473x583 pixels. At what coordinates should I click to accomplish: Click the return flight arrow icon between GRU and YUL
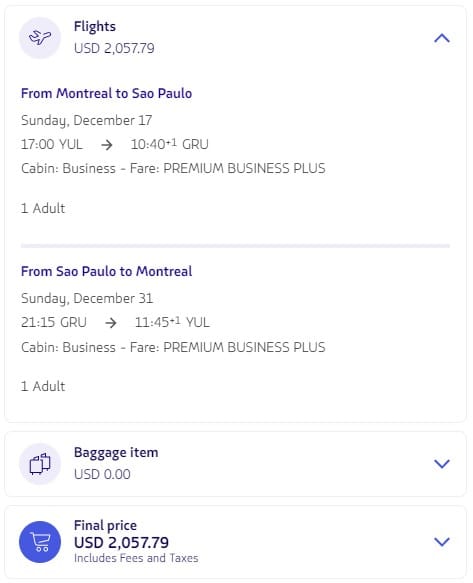[111, 323]
